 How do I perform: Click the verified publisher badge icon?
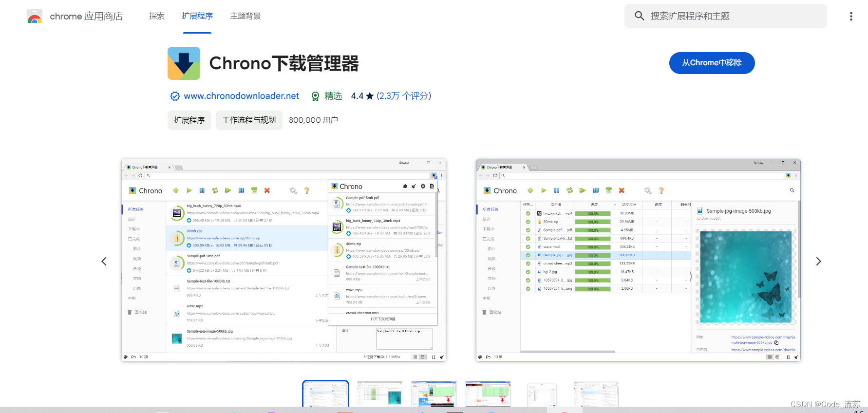pyautogui.click(x=175, y=96)
